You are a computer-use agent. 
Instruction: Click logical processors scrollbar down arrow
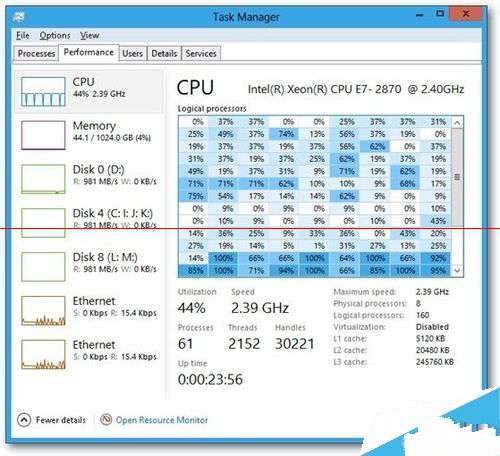click(457, 270)
